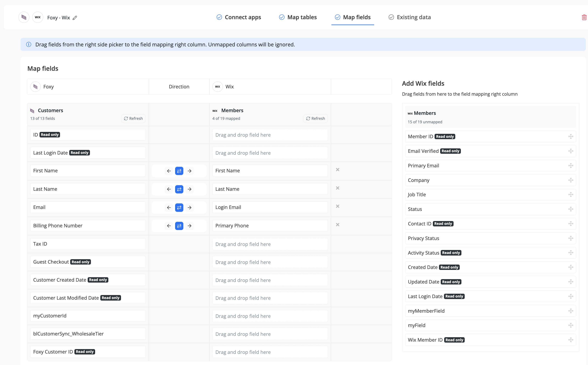Set Email direction to left arrow

click(x=169, y=208)
